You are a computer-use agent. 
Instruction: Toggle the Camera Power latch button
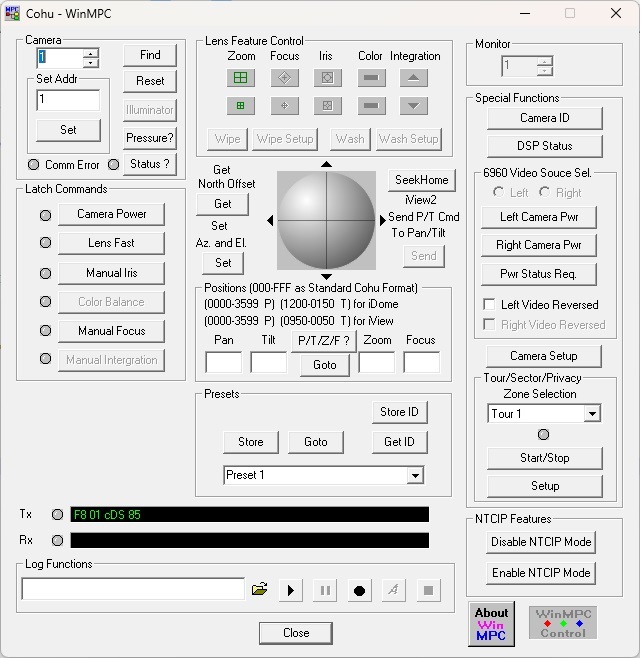(111, 214)
